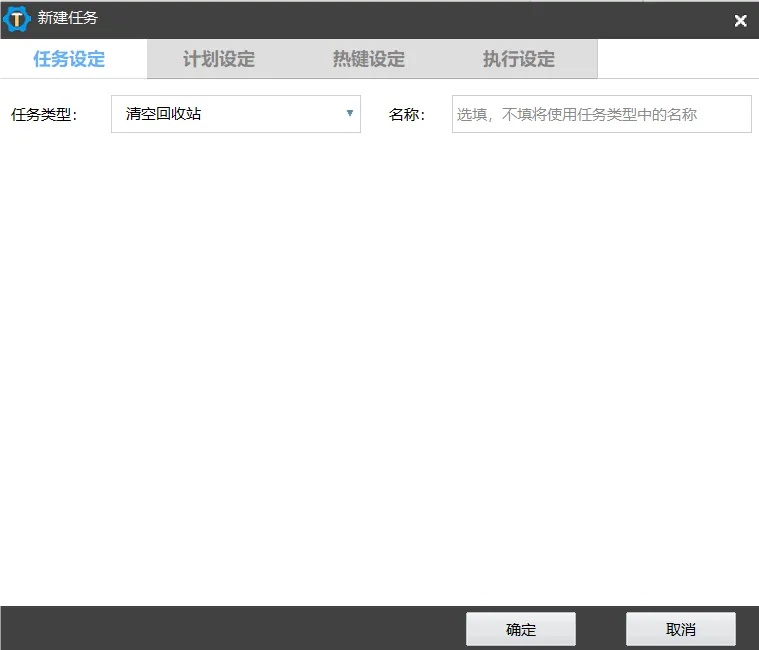
Task: Close the 新建任务 dialog
Action: [740, 20]
